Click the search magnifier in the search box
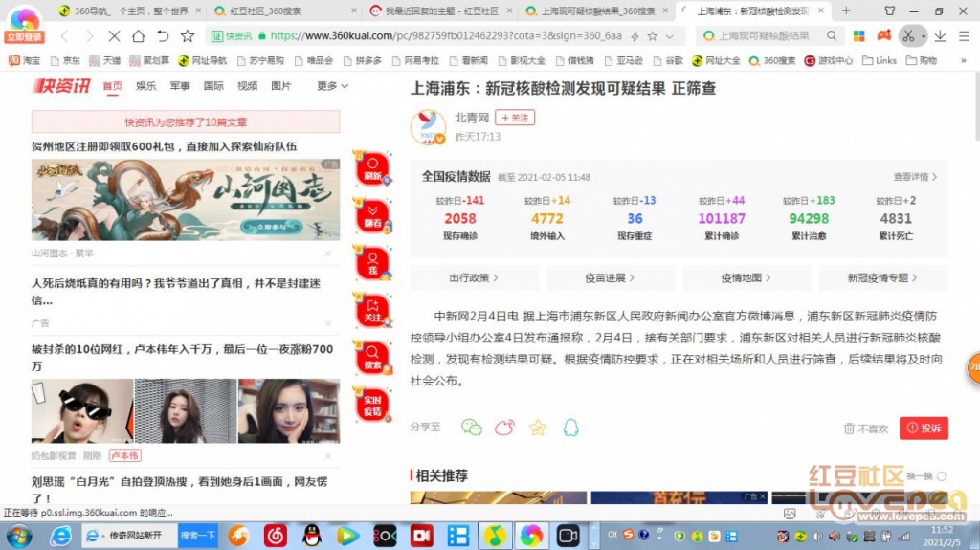This screenshot has height=550, width=980. (x=832, y=36)
